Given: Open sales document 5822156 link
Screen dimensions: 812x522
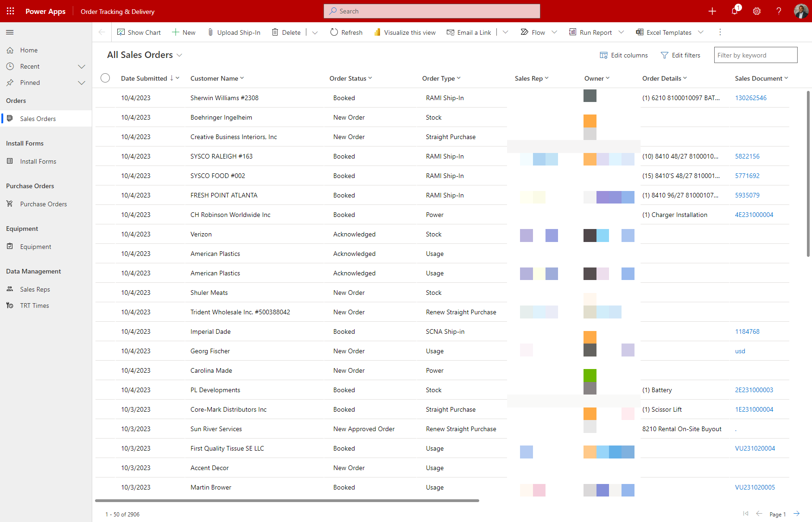Looking at the screenshot, I should click(747, 156).
